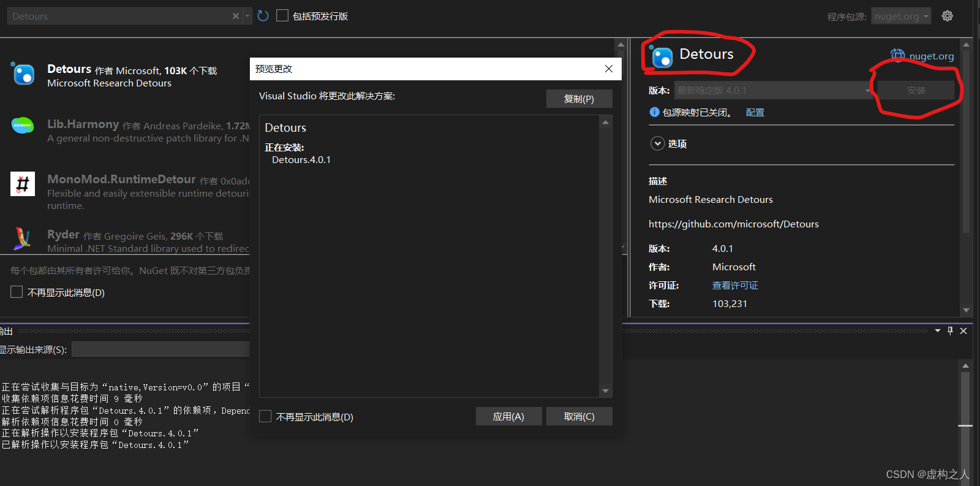Close the Preview Changes dialog
Image resolution: width=980 pixels, height=486 pixels.
pyautogui.click(x=609, y=69)
